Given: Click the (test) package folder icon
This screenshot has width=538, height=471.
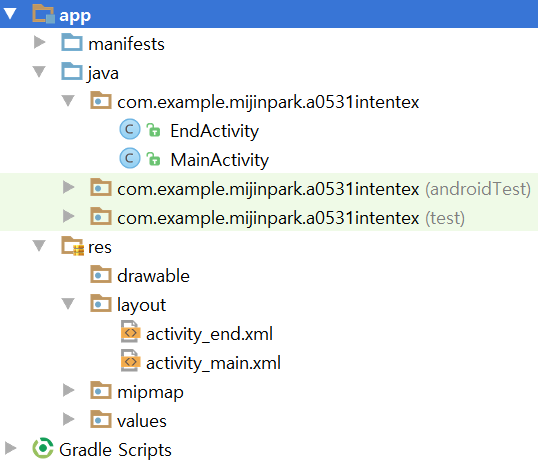Looking at the screenshot, I should pyautogui.click(x=101, y=216).
